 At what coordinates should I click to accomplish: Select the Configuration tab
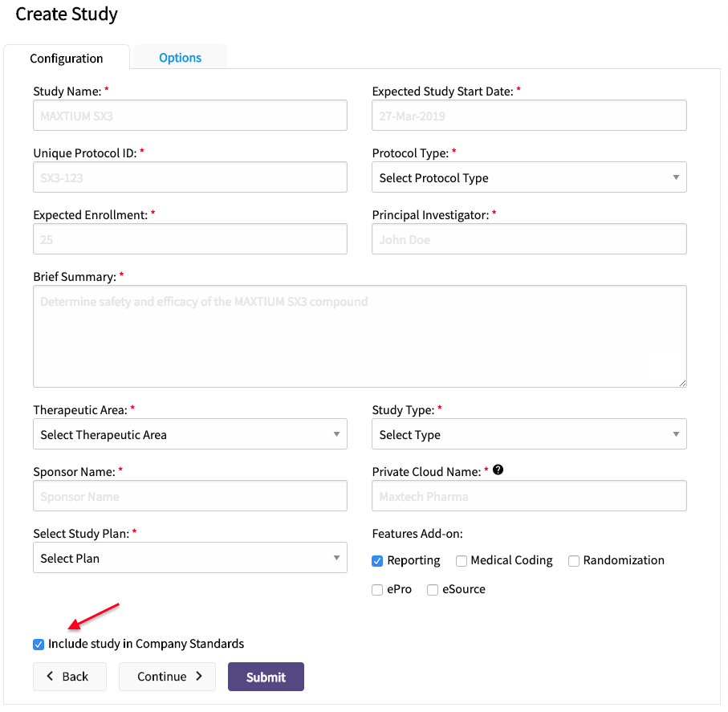pos(67,59)
